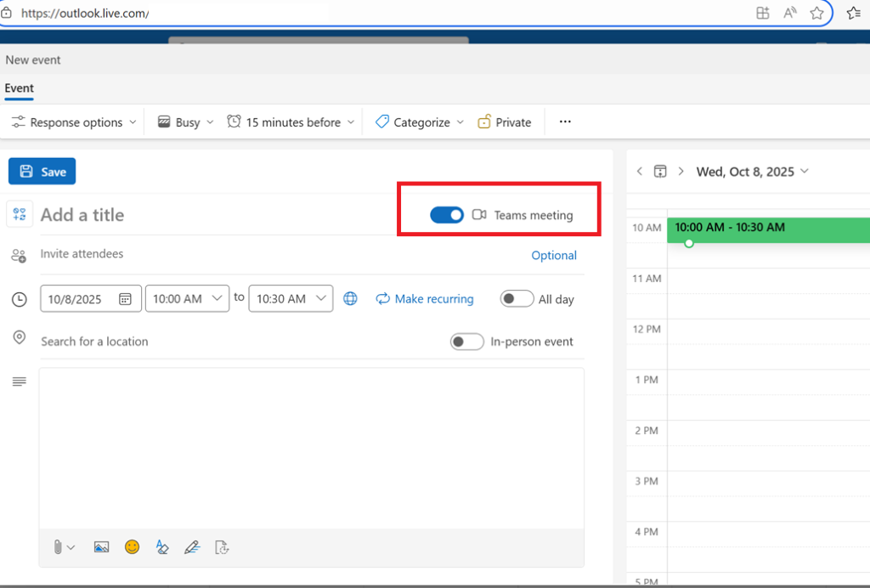Click the draw pen icon
The width and height of the screenshot is (870, 588).
pyautogui.click(x=192, y=547)
